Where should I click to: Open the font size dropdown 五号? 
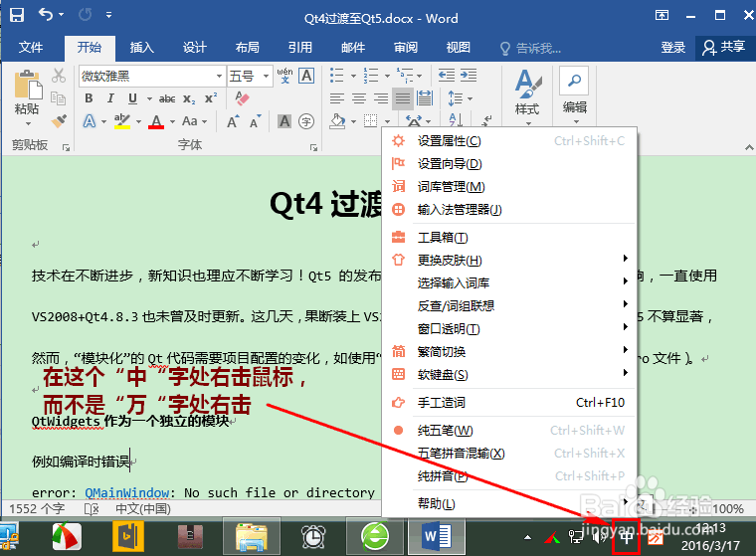(266, 77)
